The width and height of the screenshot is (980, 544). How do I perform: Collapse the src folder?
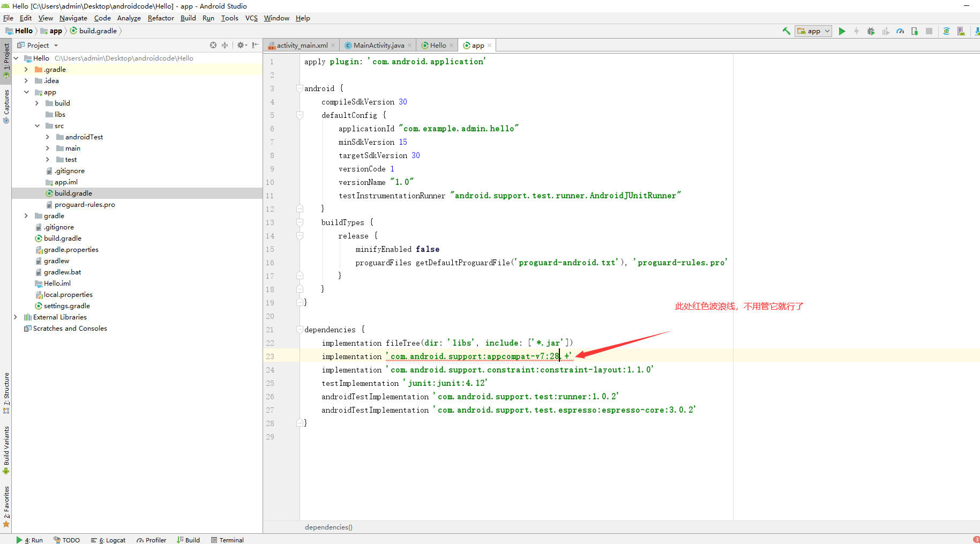point(37,125)
